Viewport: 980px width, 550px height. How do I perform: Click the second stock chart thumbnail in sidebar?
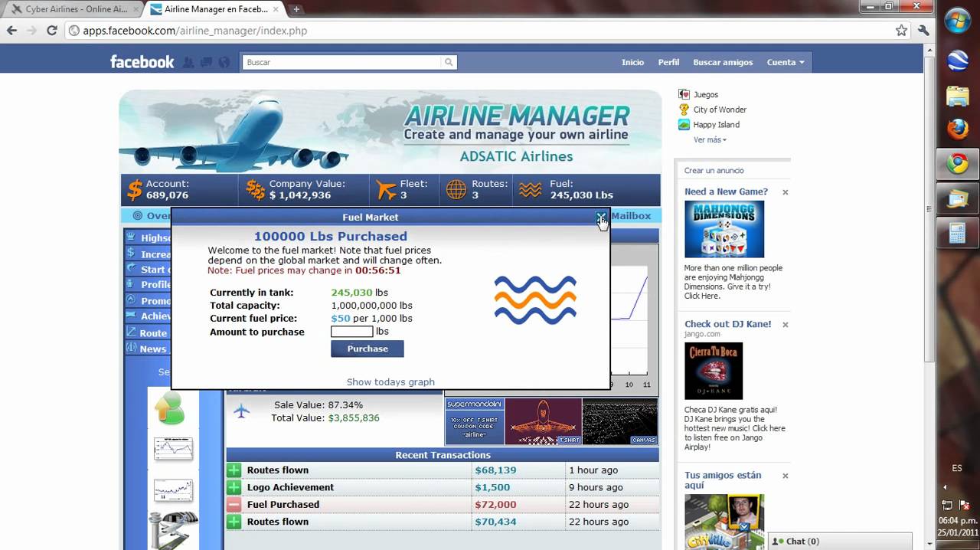pyautogui.click(x=173, y=489)
